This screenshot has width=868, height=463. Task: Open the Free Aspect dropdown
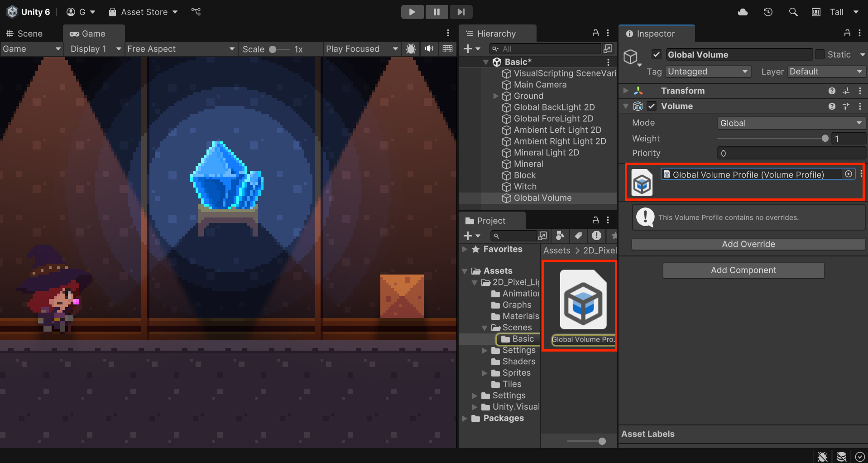point(181,49)
